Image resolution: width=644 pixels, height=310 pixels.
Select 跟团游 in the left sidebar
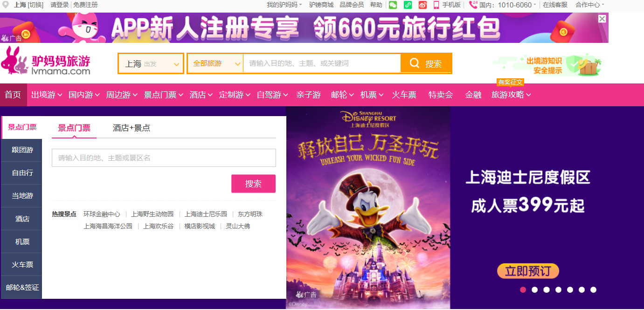point(22,150)
